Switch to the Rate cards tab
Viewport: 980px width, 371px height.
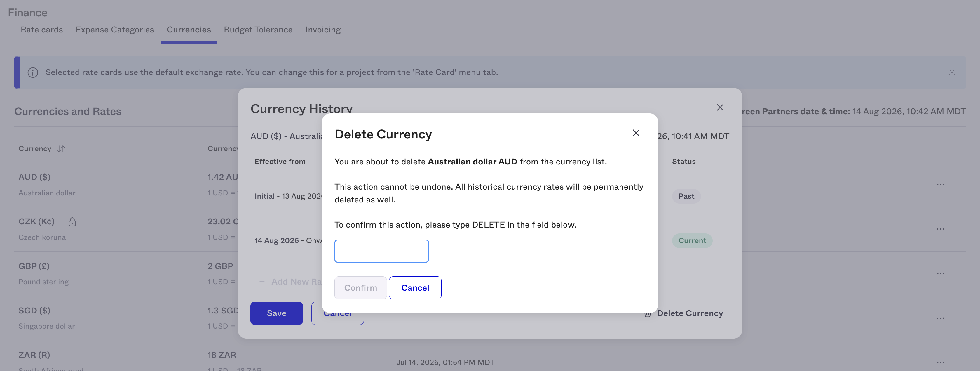tap(42, 30)
